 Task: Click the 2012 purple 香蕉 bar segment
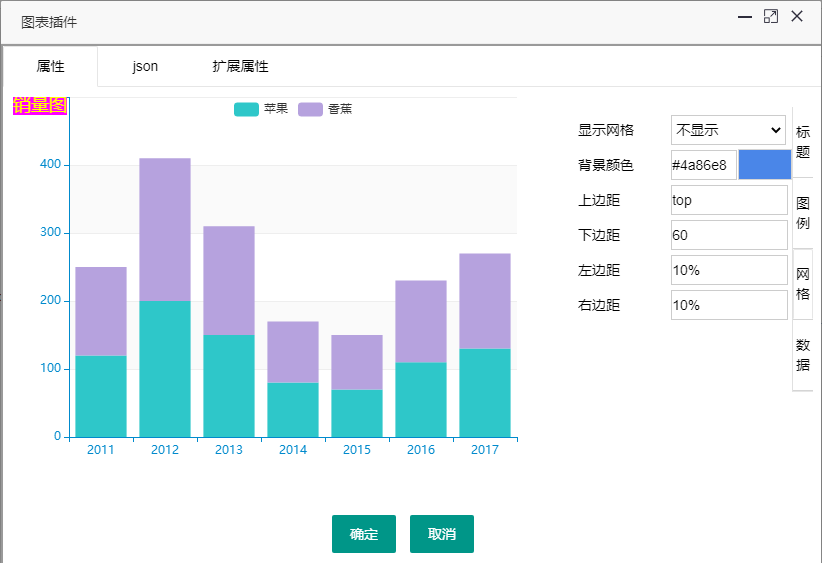click(x=165, y=230)
